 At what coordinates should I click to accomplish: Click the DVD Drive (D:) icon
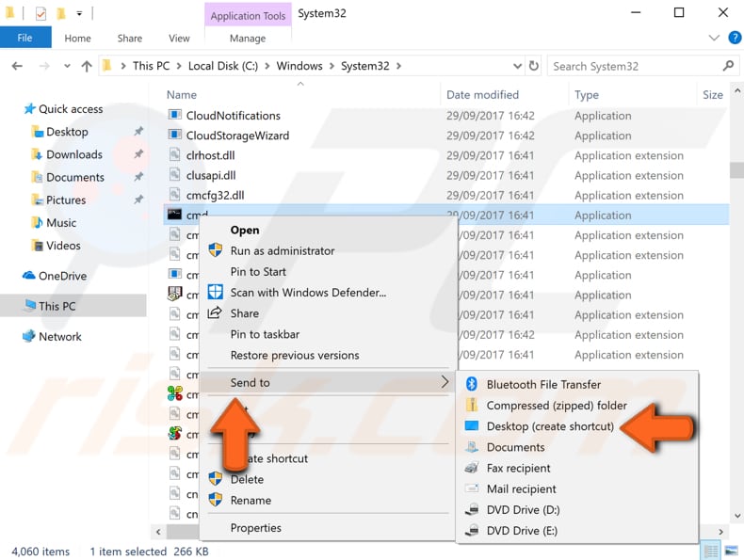[472, 510]
